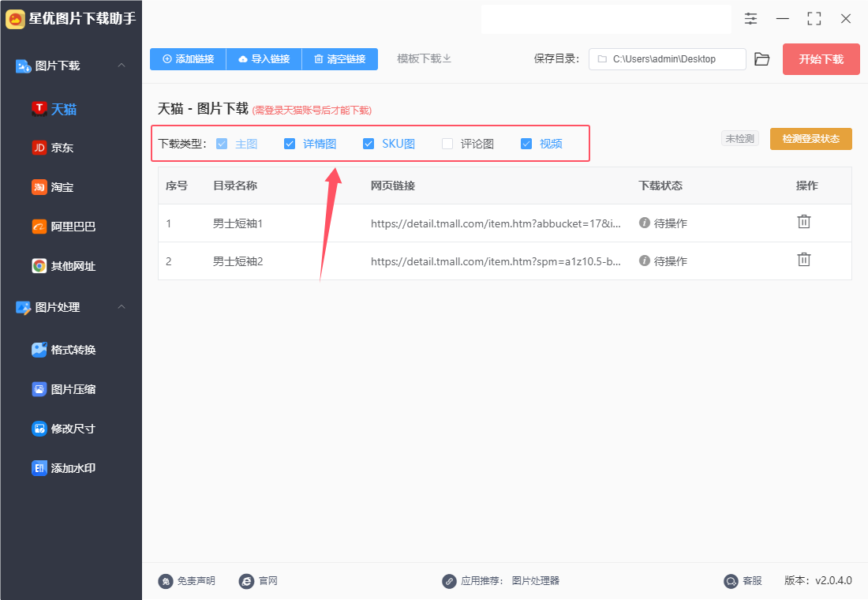Delete row 男士短袖2 with trash icon
The height and width of the screenshot is (600, 868).
coord(804,259)
